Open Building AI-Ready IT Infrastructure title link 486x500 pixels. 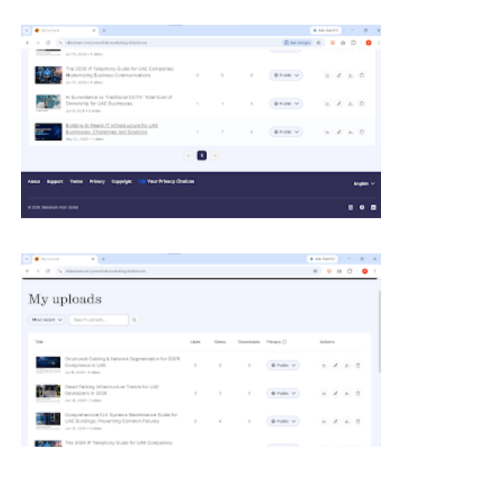112,129
